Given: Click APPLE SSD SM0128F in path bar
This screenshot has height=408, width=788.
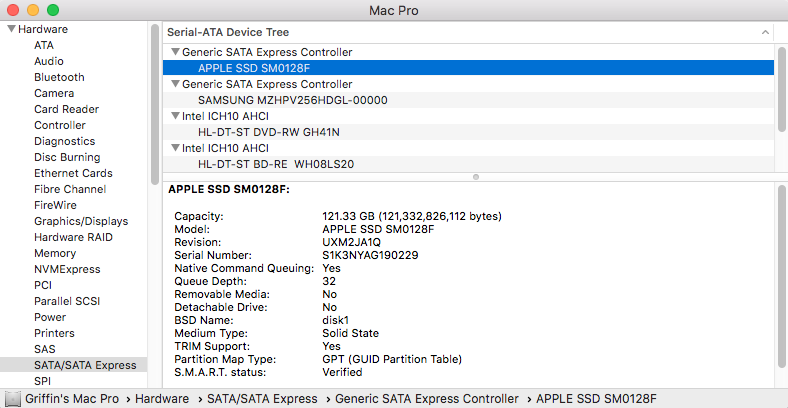Looking at the screenshot, I should 597,399.
